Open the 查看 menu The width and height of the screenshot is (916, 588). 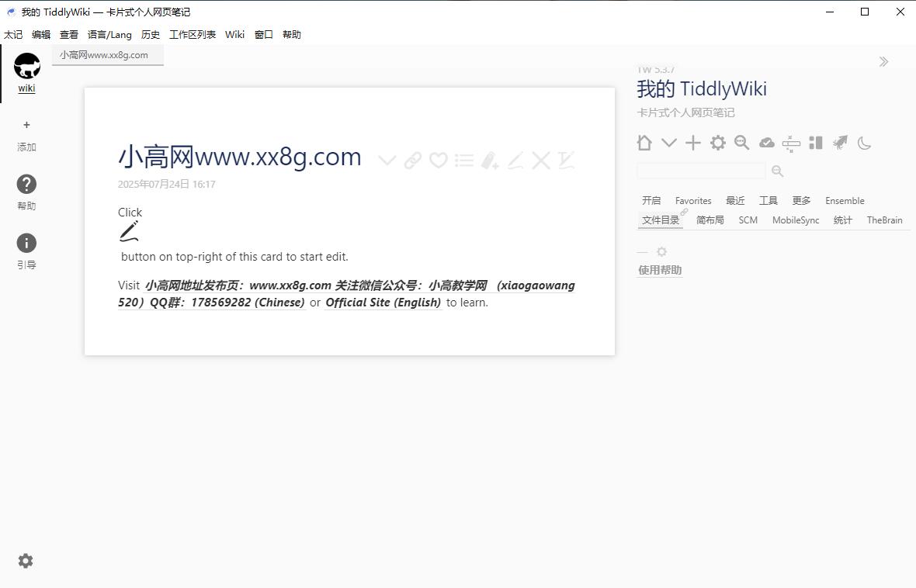click(x=69, y=34)
